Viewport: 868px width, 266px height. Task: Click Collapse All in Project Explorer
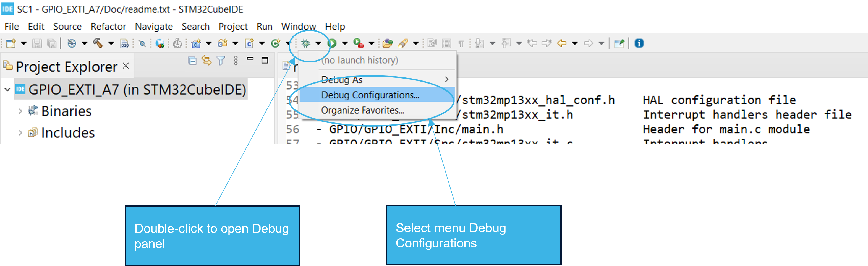point(192,61)
